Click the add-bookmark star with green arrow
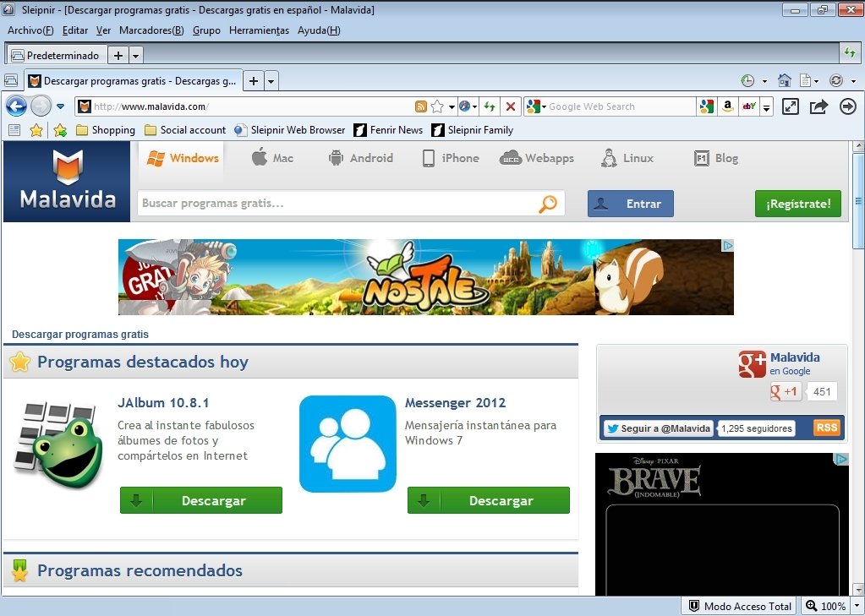Screen dimensions: 865x616 (60, 130)
